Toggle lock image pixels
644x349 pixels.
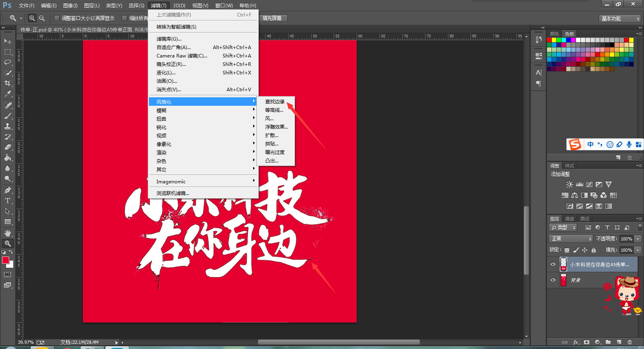pyautogui.click(x=576, y=250)
